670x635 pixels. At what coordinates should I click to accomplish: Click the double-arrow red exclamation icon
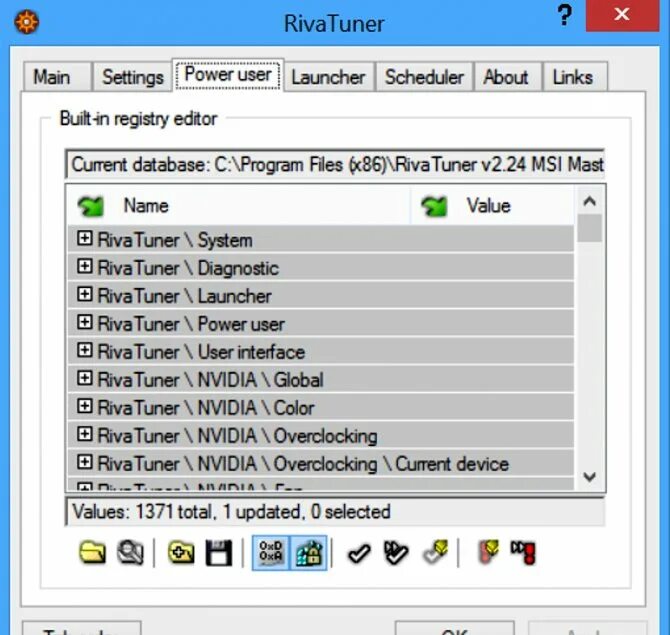pyautogui.click(x=523, y=552)
